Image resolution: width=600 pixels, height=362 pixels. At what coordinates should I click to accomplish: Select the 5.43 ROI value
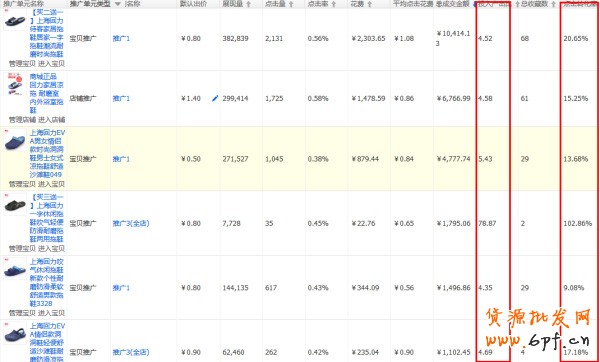point(485,159)
